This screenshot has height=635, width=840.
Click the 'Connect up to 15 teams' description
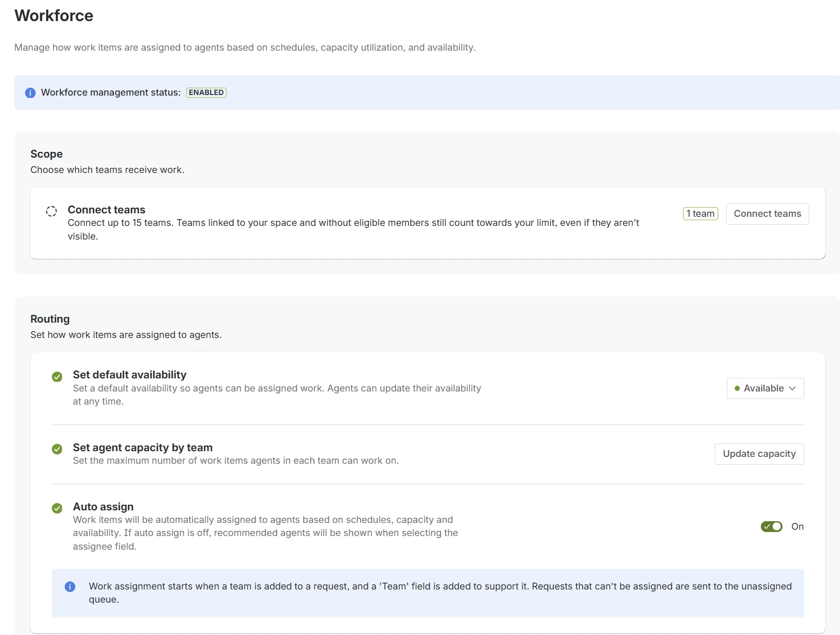pos(353,229)
